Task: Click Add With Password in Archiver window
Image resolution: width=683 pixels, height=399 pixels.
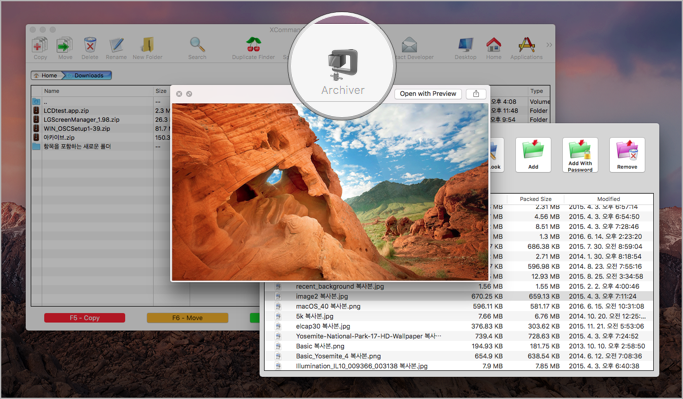Action: [x=580, y=155]
